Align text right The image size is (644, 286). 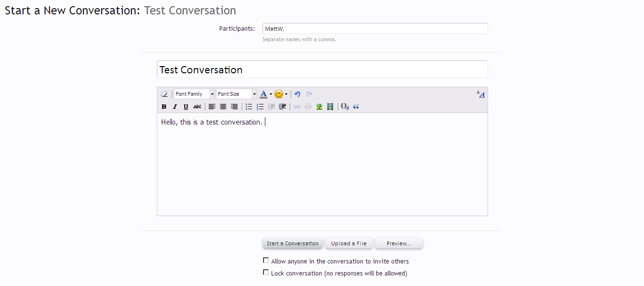pyautogui.click(x=234, y=106)
